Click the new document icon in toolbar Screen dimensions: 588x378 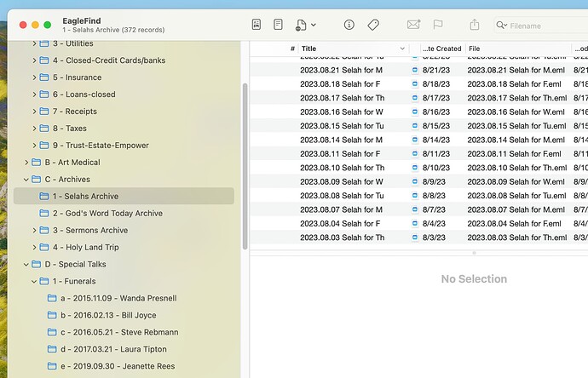coord(301,25)
